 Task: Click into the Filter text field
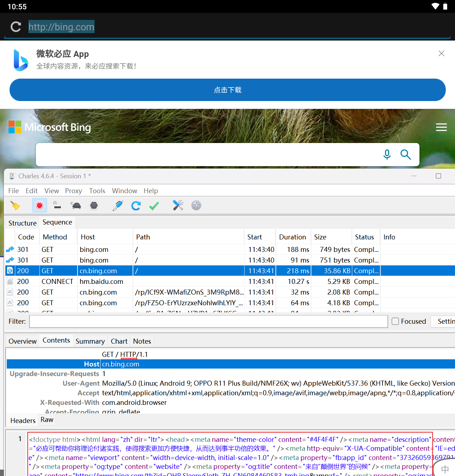(x=209, y=321)
